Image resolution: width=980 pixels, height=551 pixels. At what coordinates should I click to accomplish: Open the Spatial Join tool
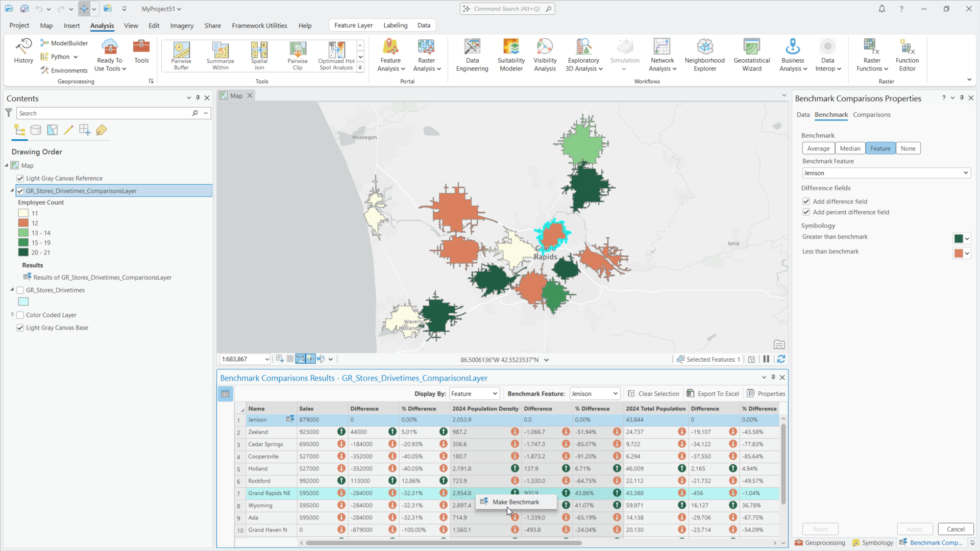pos(259,54)
